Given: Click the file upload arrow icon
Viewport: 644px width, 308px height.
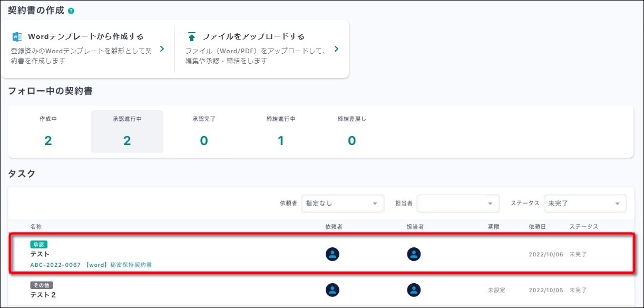Looking at the screenshot, I should (192, 36).
